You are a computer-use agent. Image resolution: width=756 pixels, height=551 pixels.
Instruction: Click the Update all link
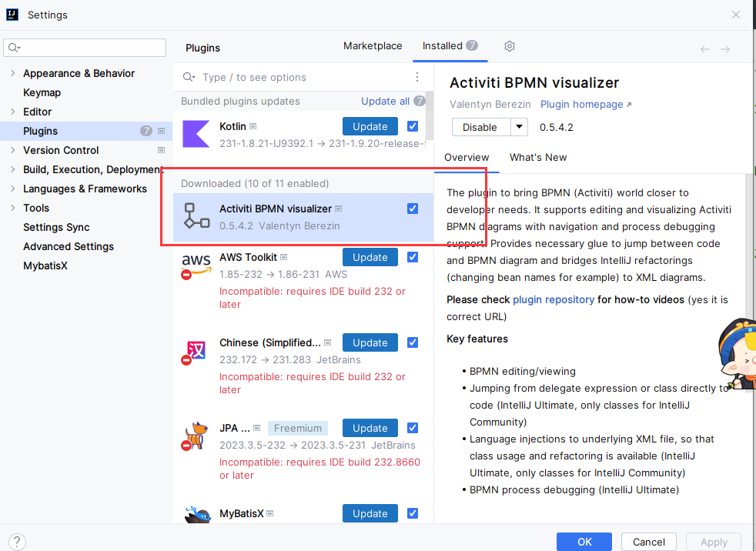click(385, 102)
